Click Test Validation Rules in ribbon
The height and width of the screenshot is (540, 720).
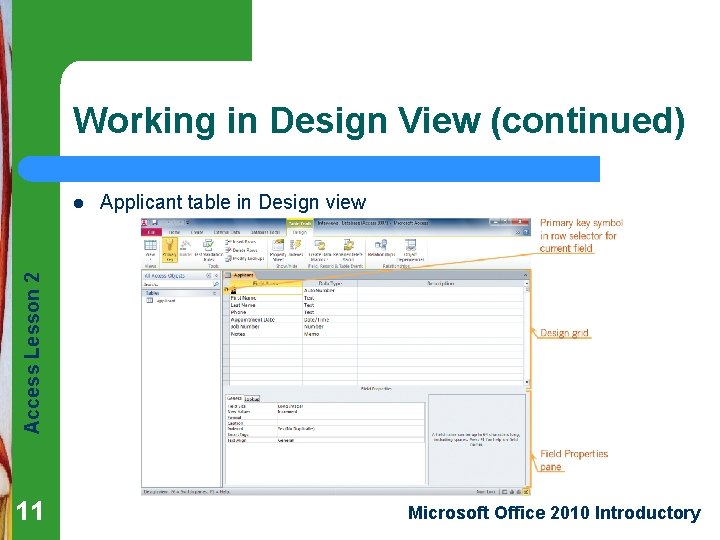(208, 250)
